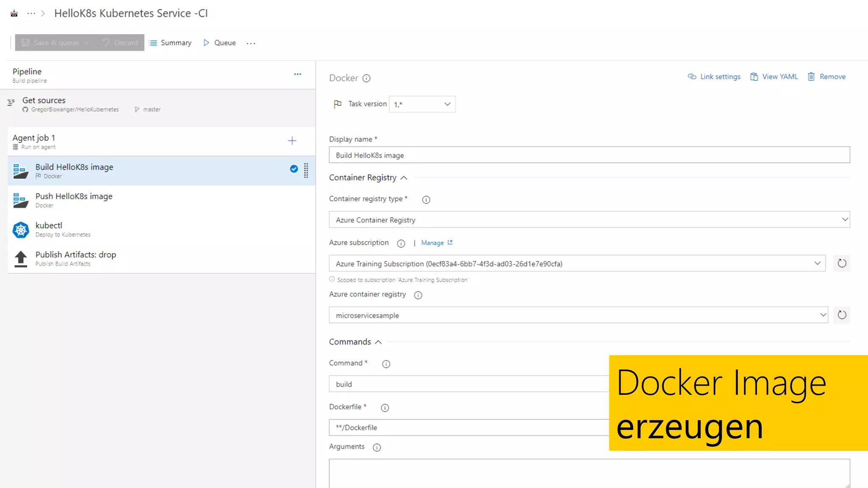Refresh Azure container registry list
This screenshot has height=488, width=868.
[842, 315]
